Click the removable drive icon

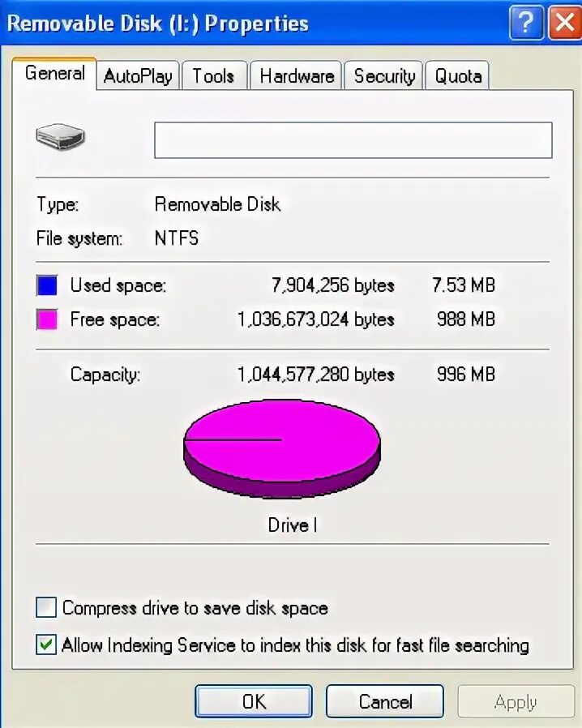pos(60,136)
